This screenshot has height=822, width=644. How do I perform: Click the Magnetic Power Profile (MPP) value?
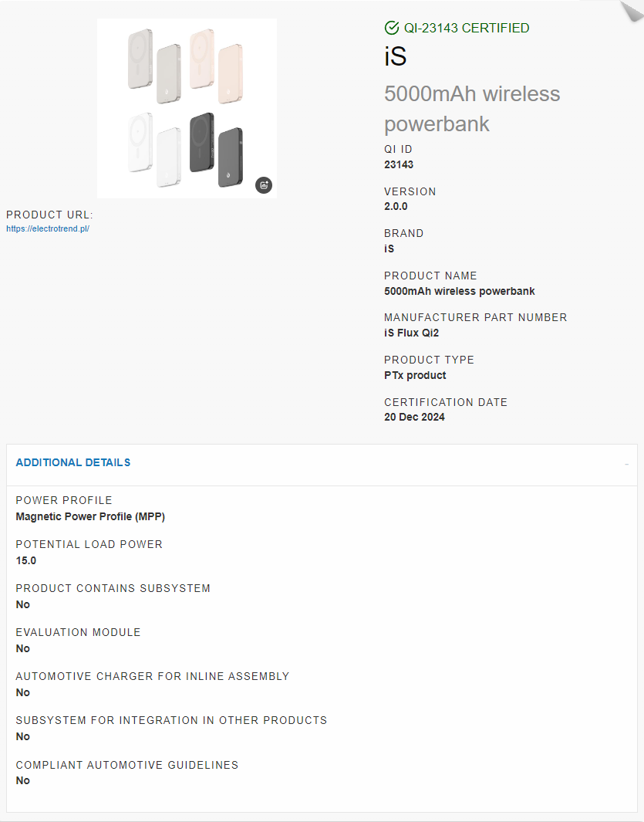[90, 517]
